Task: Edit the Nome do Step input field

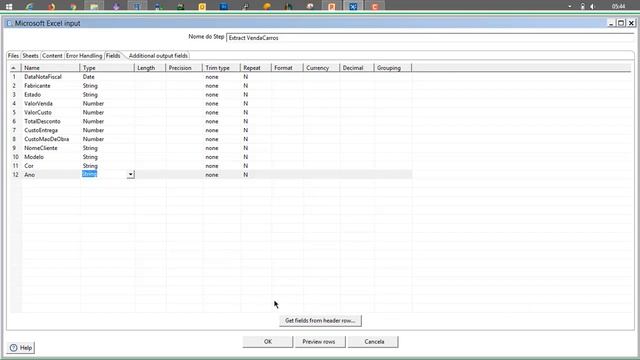Action: pyautogui.click(x=430, y=38)
